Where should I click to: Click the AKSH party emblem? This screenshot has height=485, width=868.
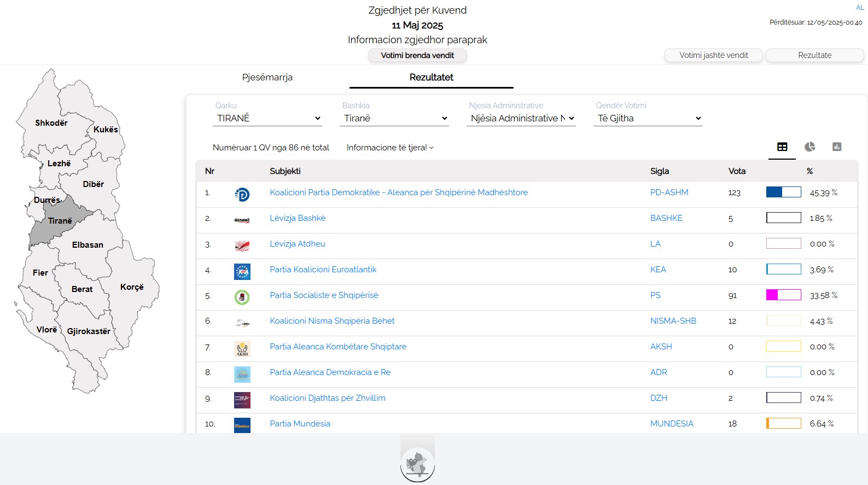coord(242,348)
